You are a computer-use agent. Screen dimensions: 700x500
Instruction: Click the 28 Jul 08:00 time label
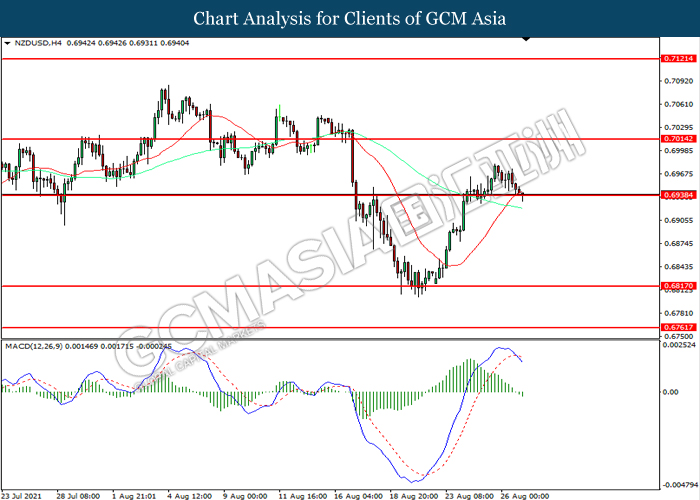(78, 496)
